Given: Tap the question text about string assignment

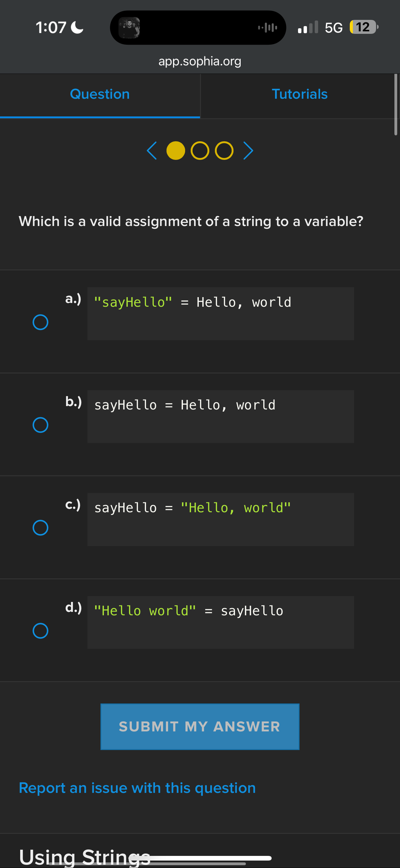Looking at the screenshot, I should (x=191, y=222).
